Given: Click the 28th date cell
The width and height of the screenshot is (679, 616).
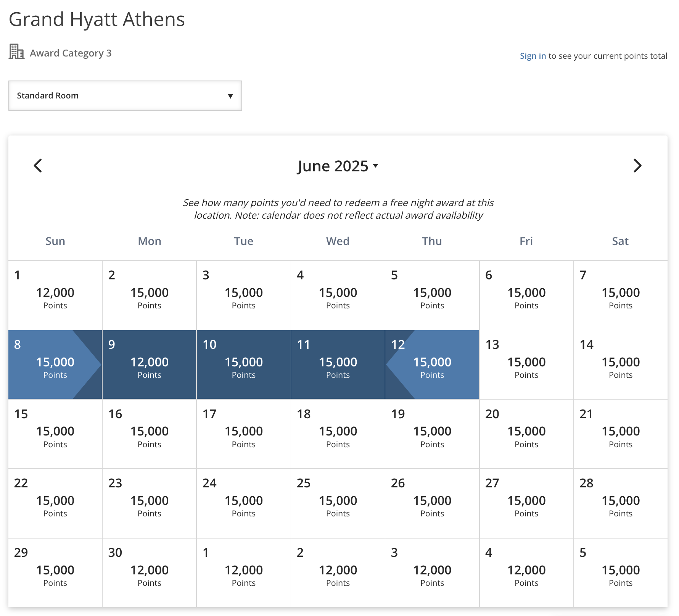Looking at the screenshot, I should pos(621,504).
